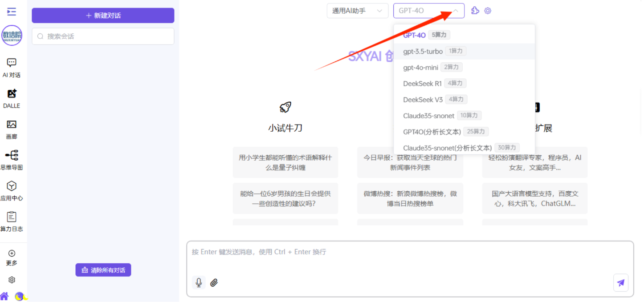Collapse the sidebar with top-left toggle
Image resolution: width=644 pixels, height=302 pixels.
12,12
